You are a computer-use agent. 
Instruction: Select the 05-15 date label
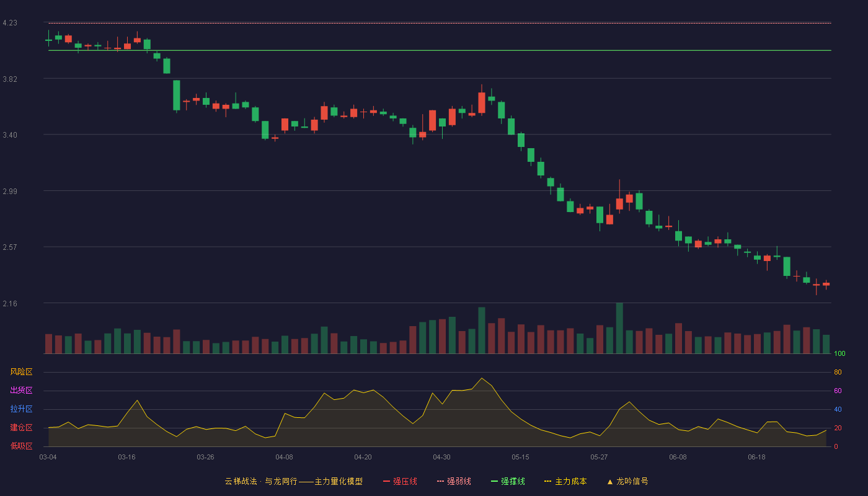coord(520,457)
